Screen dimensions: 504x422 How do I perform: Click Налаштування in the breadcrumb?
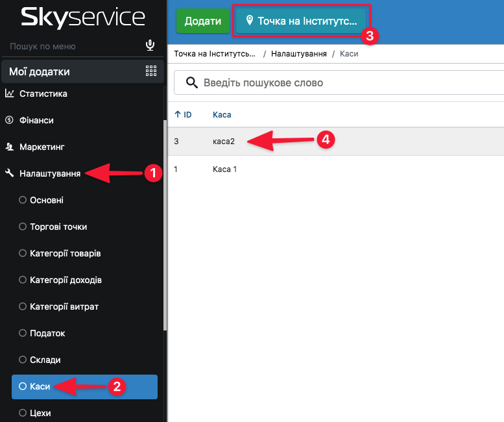coord(299,54)
